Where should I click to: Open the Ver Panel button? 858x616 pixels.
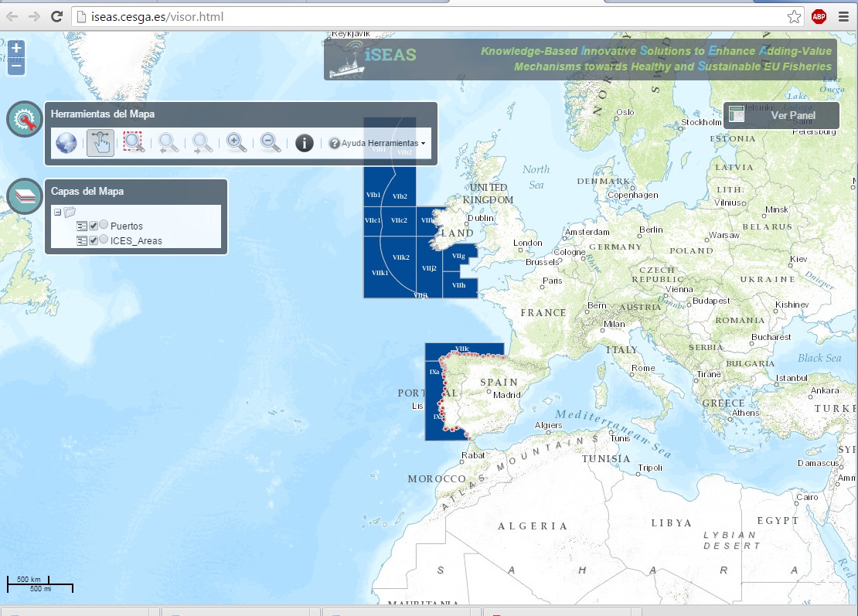[781, 115]
